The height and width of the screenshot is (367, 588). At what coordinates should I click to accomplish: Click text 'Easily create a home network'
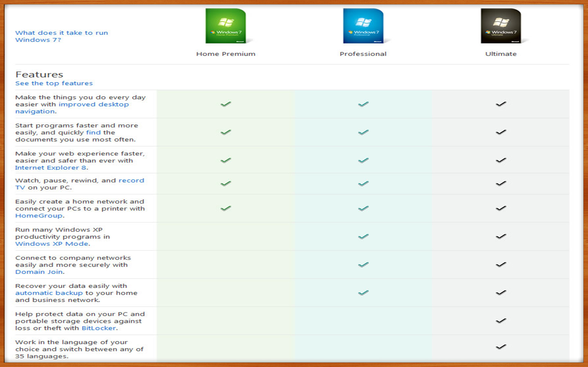click(x=72, y=202)
